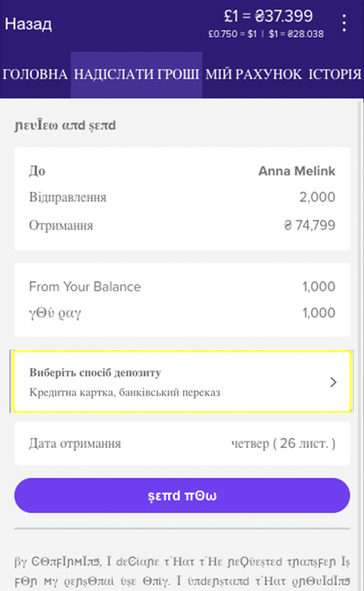Click the четвер (26 лист.) date value
The image size is (364, 591).
283,444
